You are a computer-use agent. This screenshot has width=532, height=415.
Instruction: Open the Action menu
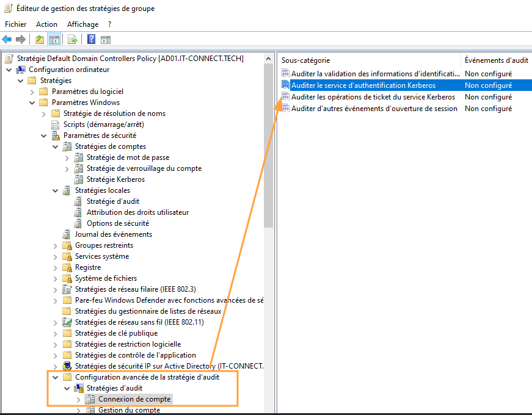46,24
